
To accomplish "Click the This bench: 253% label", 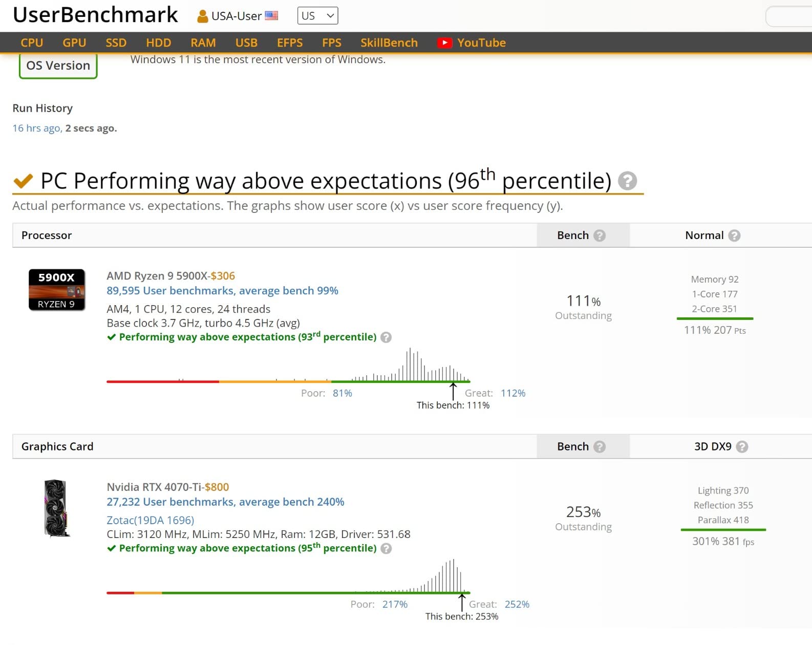I will (462, 617).
